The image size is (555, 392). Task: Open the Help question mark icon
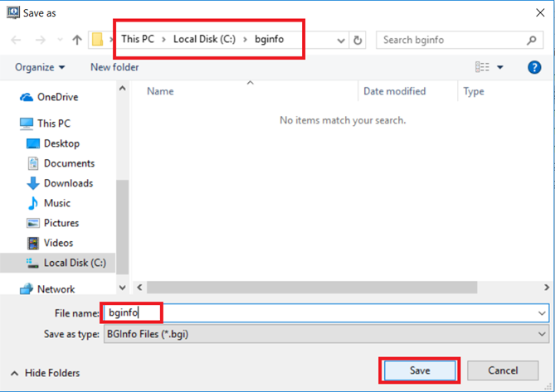(534, 67)
